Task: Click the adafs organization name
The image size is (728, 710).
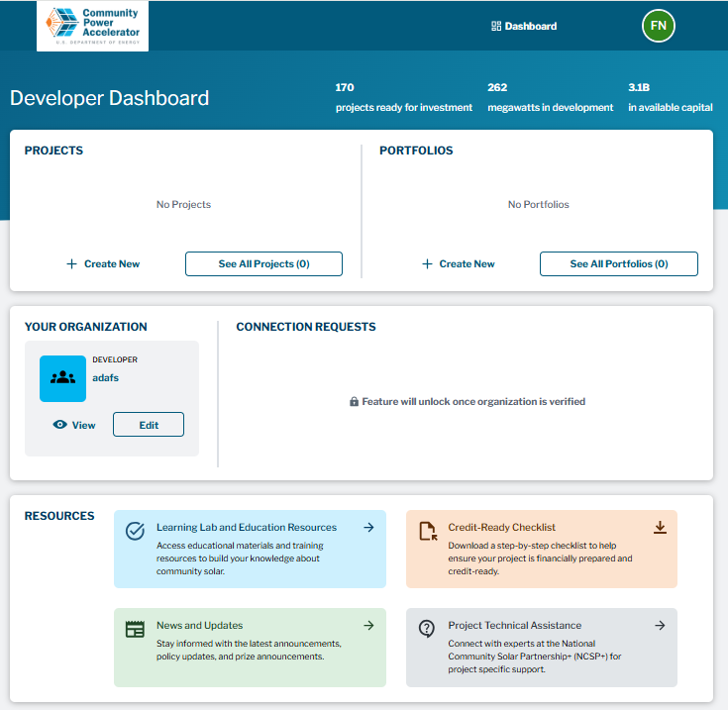Action: click(x=105, y=377)
